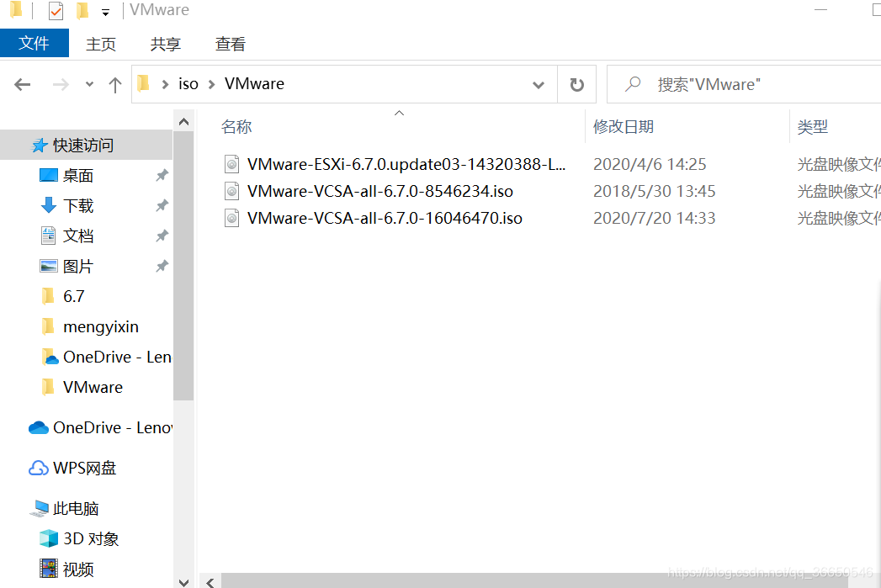Click the properties checkmark icon in title bar
The height and width of the screenshot is (588, 881).
pos(56,11)
